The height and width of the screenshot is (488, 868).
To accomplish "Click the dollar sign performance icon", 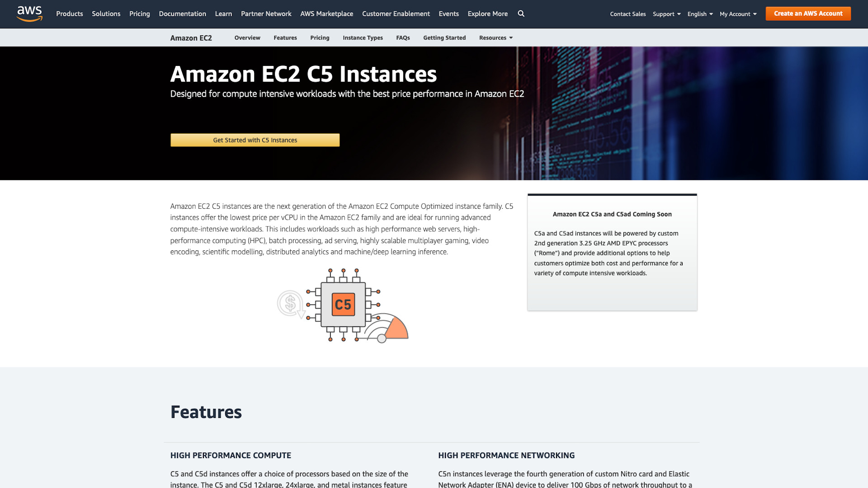I will [x=290, y=304].
